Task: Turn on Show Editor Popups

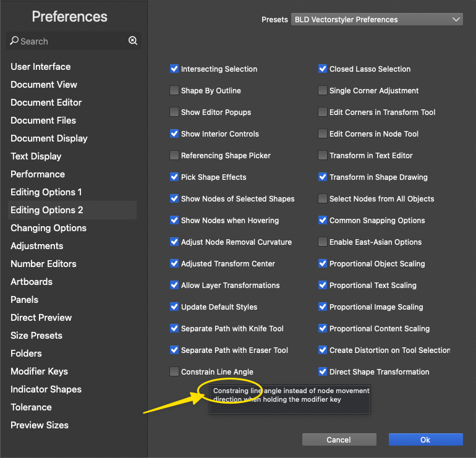Action: pos(174,112)
